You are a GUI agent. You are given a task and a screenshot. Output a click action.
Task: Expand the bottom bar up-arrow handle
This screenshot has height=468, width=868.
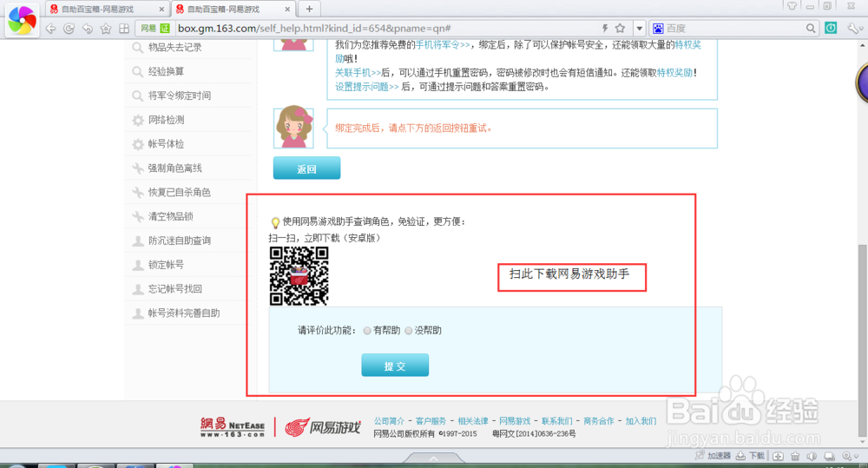coord(433,458)
